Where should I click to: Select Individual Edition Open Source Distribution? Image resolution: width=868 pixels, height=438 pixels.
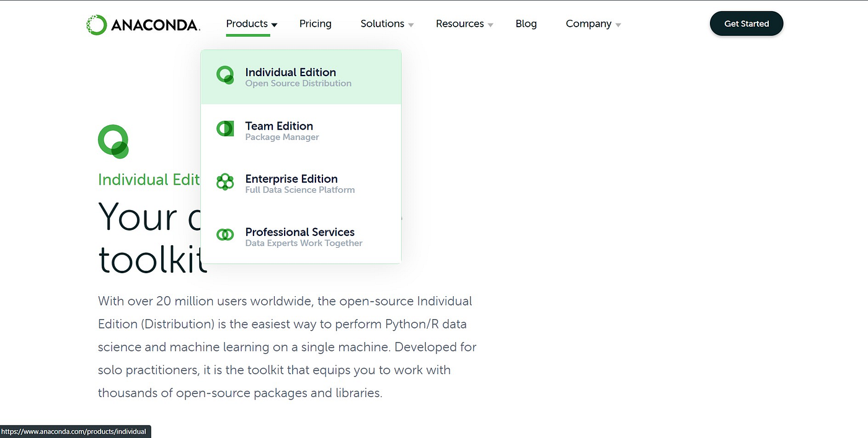301,77
